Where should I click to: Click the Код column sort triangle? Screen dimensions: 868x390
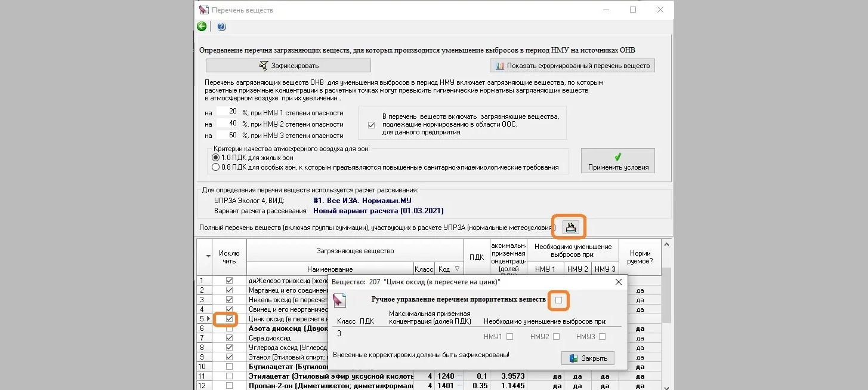(x=457, y=269)
